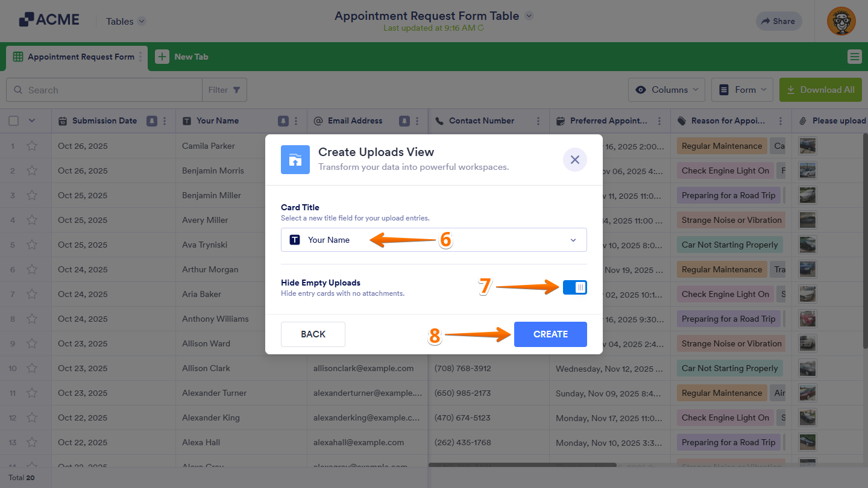Toggle Hide Empty Uploads switch
This screenshot has width=868, height=488.
tap(574, 287)
